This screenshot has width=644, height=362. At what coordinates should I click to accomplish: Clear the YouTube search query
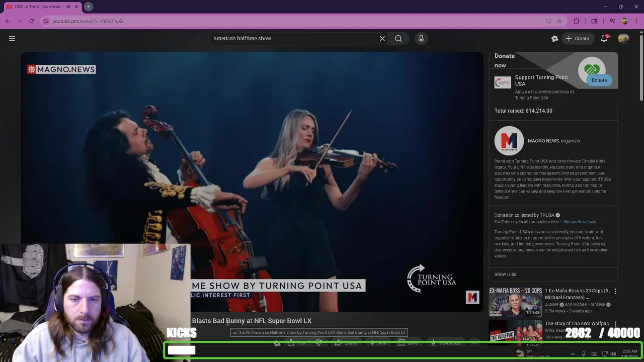tap(382, 38)
